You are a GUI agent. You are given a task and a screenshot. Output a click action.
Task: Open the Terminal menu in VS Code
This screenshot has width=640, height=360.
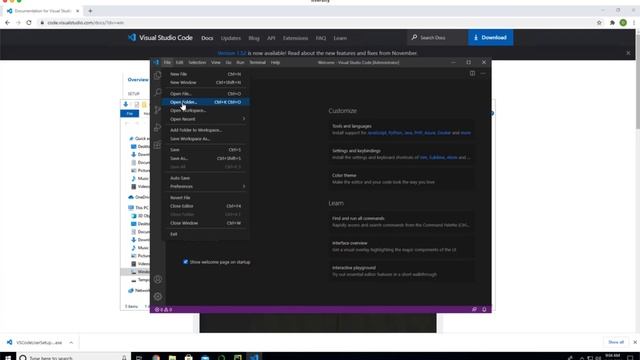click(258, 62)
